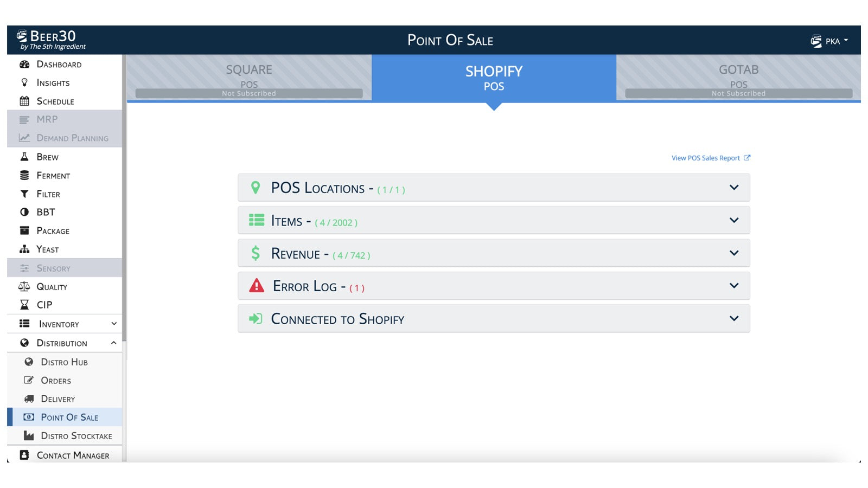Click the Distro Stocktake factory icon
868x488 pixels.
(x=29, y=435)
